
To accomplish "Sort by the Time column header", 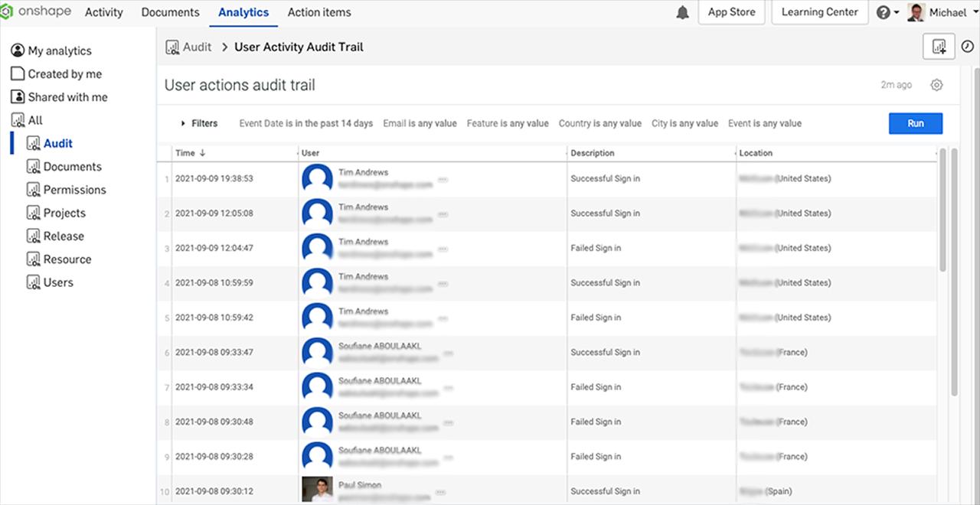I will (x=185, y=153).
